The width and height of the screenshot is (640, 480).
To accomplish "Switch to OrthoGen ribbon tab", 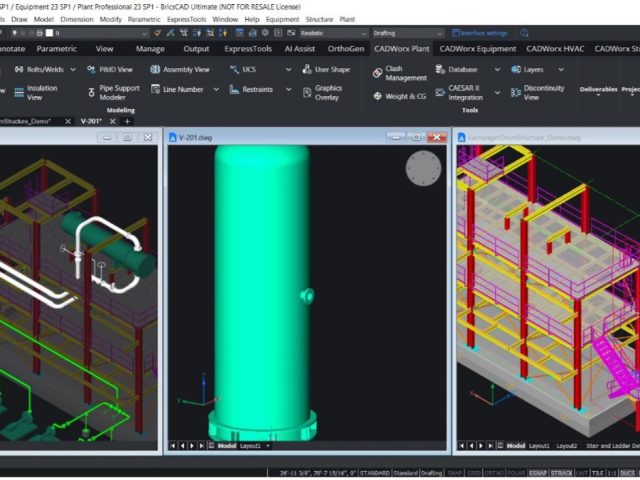I will [346, 49].
